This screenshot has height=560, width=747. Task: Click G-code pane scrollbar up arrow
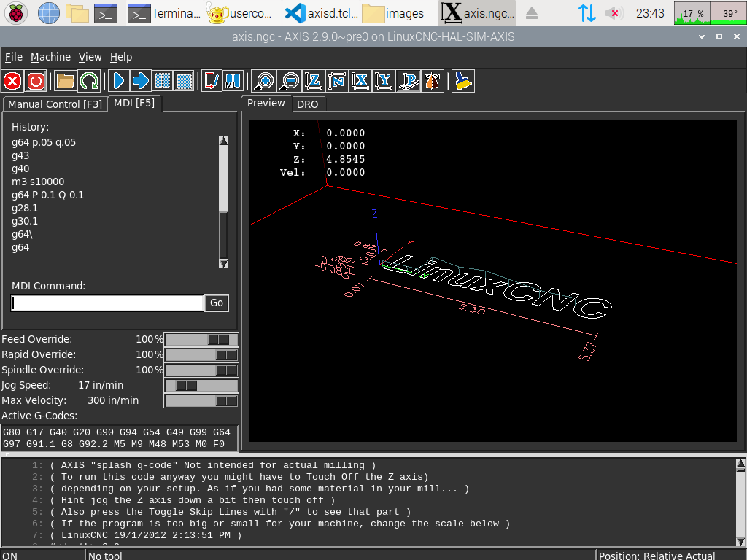740,463
